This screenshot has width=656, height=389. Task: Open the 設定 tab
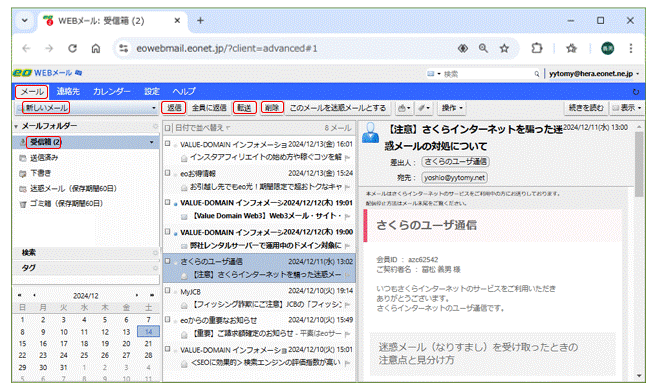152,92
